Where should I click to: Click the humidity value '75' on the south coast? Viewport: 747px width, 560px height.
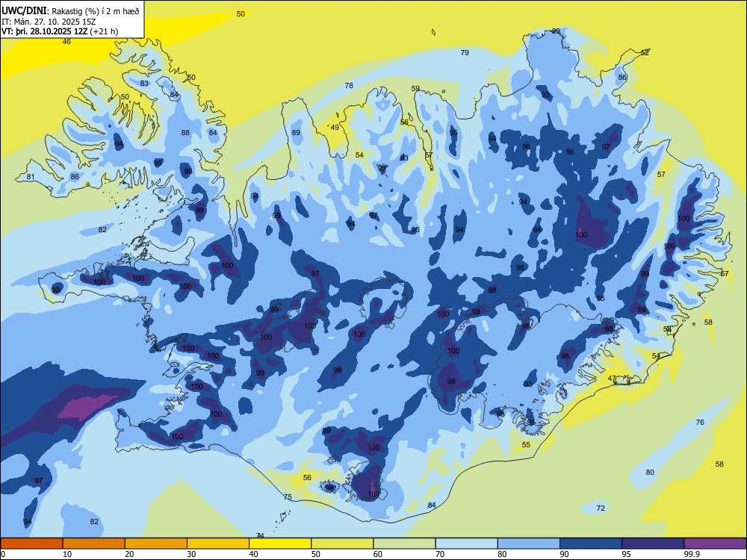click(x=288, y=497)
